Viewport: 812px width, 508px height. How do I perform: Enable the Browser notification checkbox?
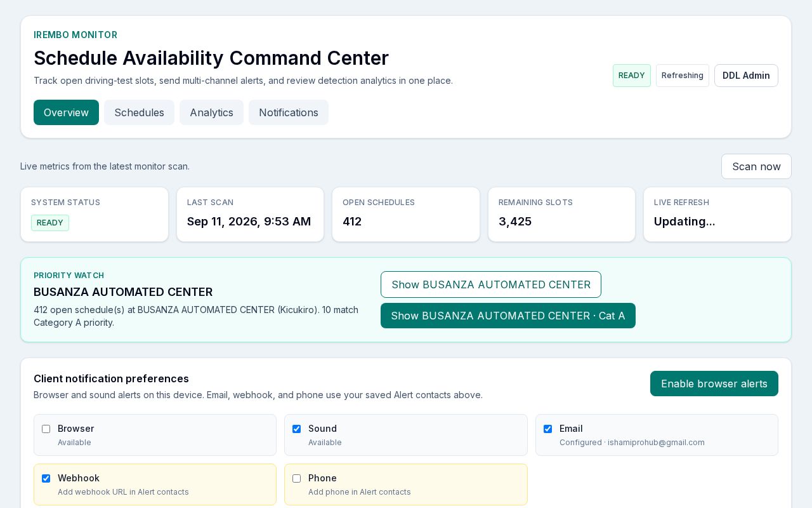46,429
